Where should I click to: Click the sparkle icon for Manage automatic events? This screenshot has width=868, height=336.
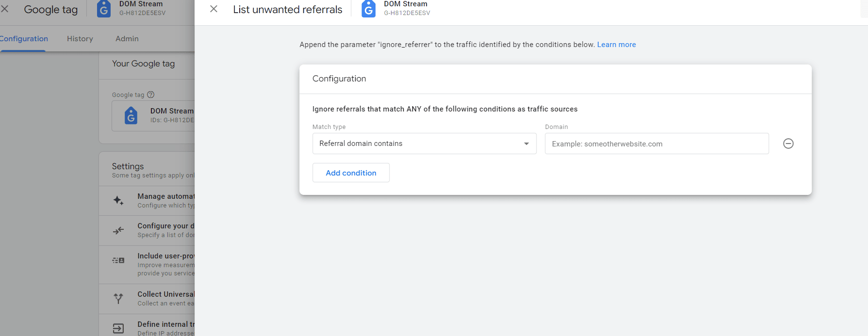click(118, 200)
